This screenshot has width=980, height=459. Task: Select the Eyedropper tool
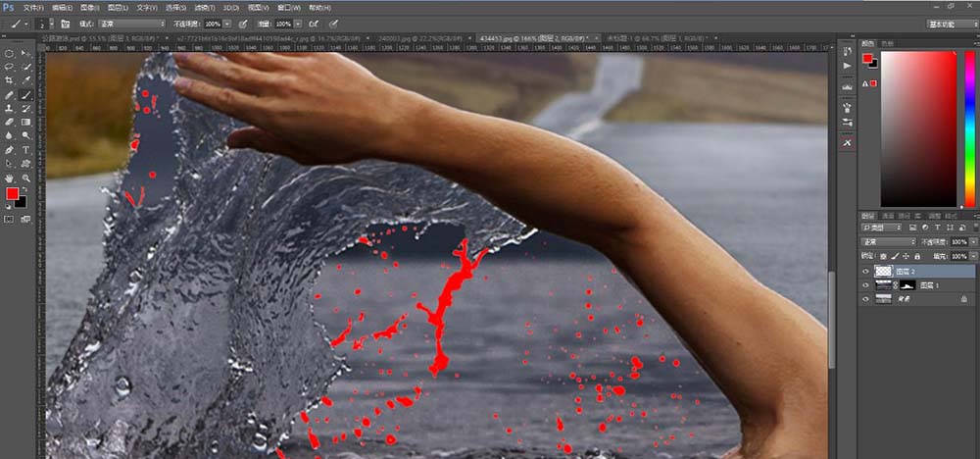coord(26,80)
